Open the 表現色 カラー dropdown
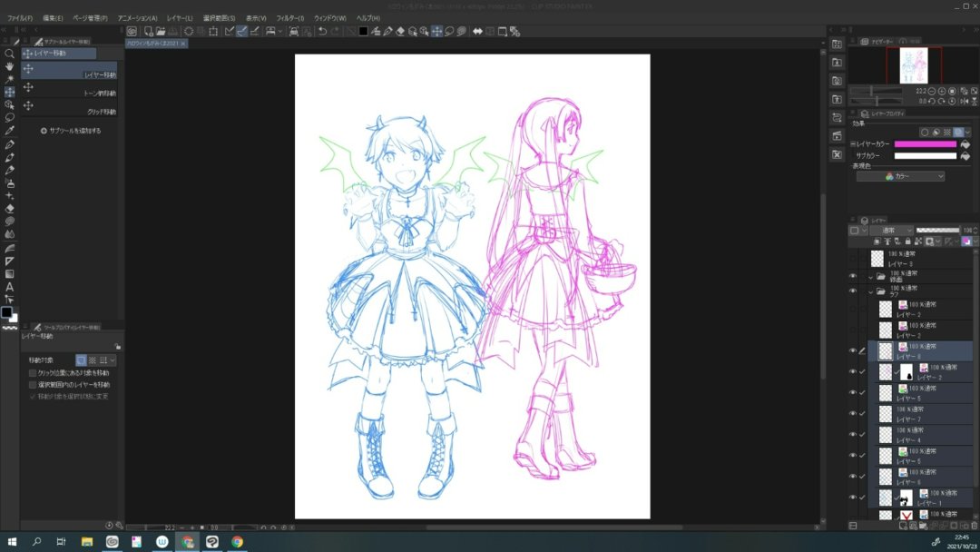The image size is (980, 552). (900, 177)
